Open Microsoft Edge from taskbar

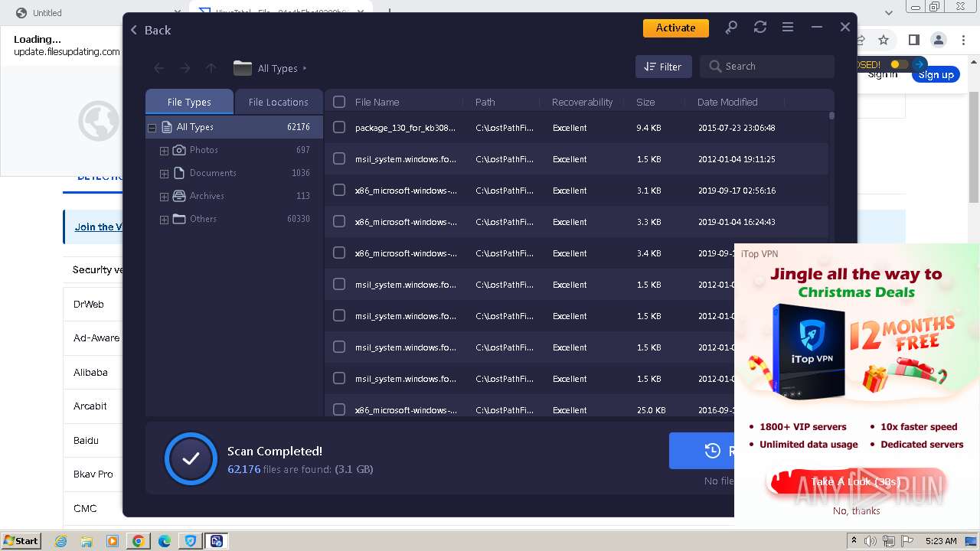coord(165,541)
